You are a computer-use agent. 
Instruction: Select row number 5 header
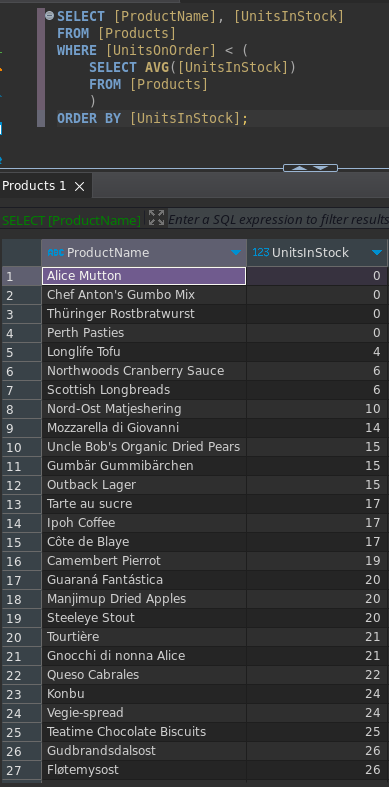(x=21, y=352)
